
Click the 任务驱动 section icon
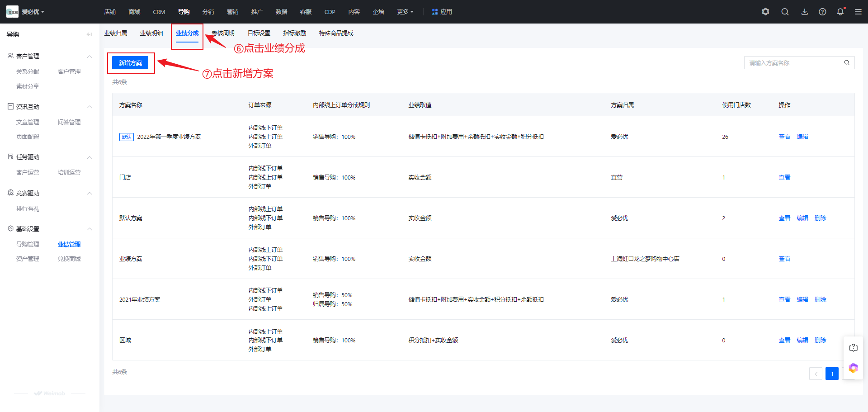tap(10, 156)
